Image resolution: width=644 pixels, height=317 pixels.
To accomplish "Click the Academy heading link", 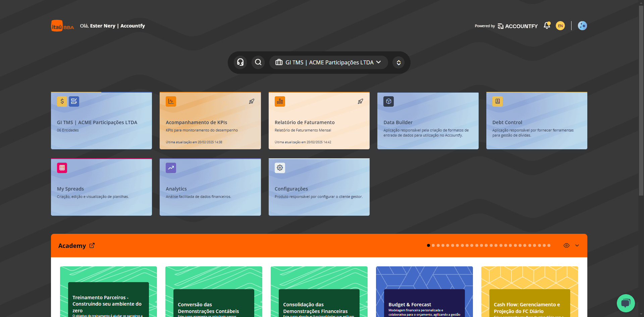I will click(72, 246).
